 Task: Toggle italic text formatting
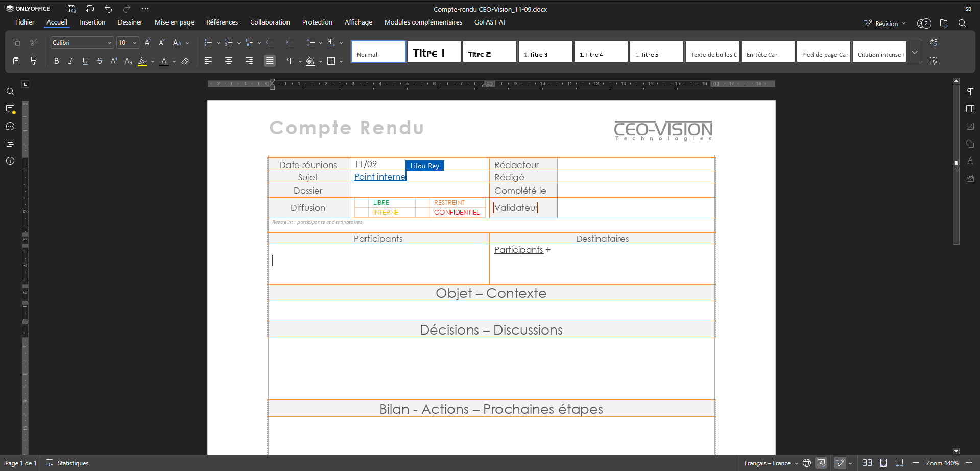70,61
